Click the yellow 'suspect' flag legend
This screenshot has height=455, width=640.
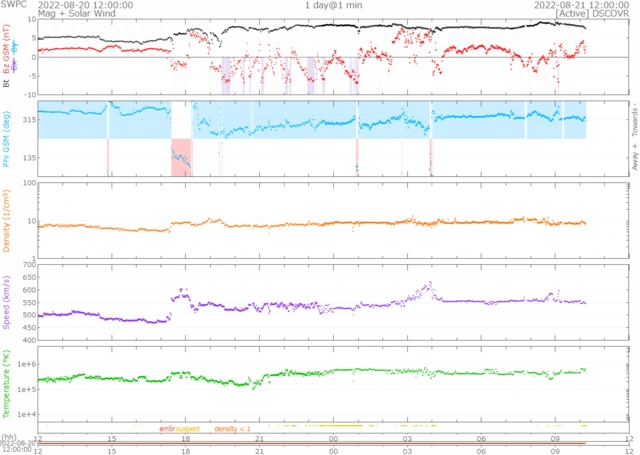(x=188, y=428)
